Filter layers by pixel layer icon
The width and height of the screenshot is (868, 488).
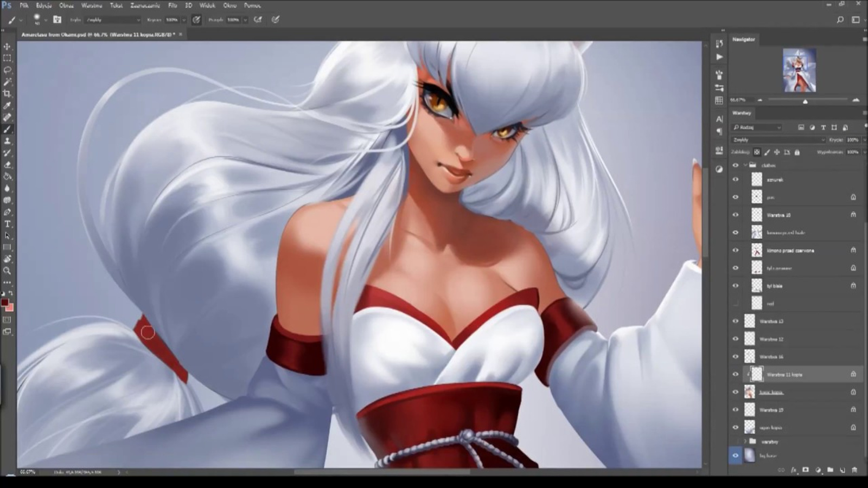click(x=801, y=127)
